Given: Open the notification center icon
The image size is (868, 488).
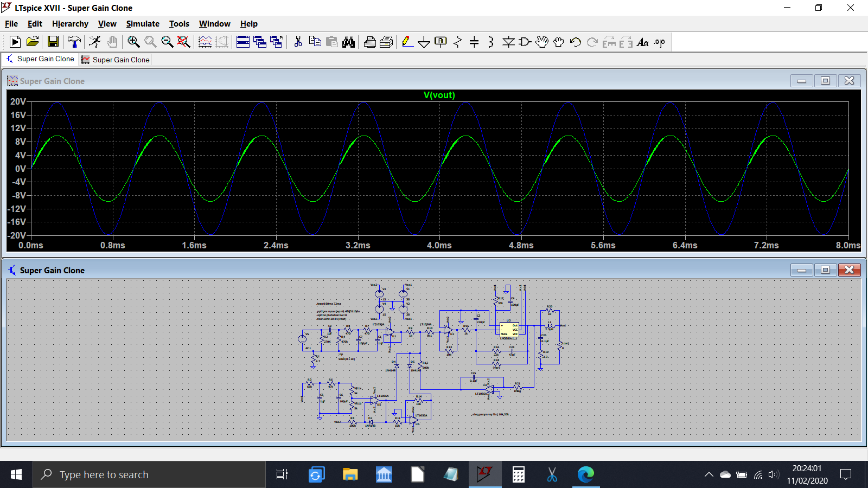Looking at the screenshot, I should [x=846, y=474].
